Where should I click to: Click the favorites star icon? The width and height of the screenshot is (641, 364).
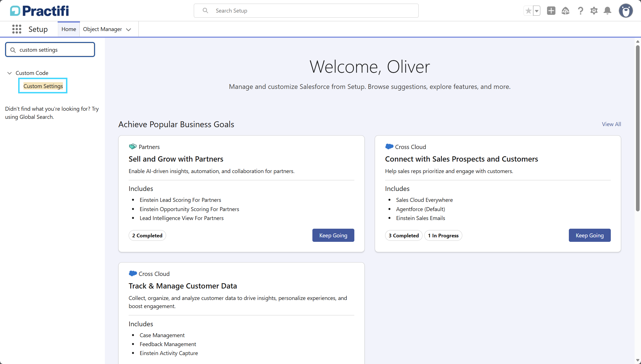pyautogui.click(x=528, y=11)
